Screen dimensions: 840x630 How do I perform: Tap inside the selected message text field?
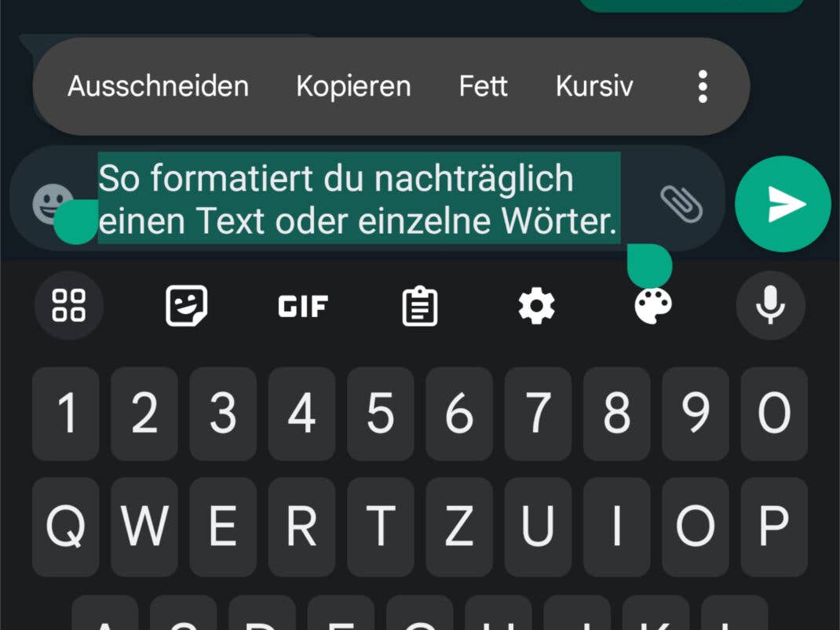click(x=359, y=198)
